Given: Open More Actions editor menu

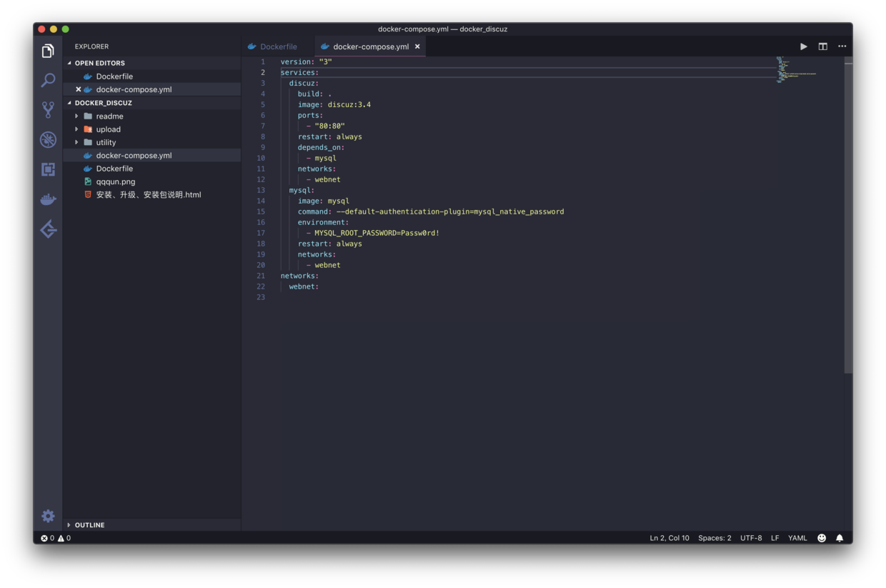Looking at the screenshot, I should 842,46.
